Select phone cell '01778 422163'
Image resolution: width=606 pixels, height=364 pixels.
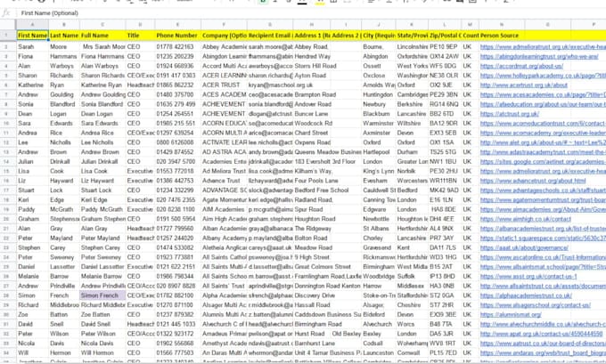[177, 46]
